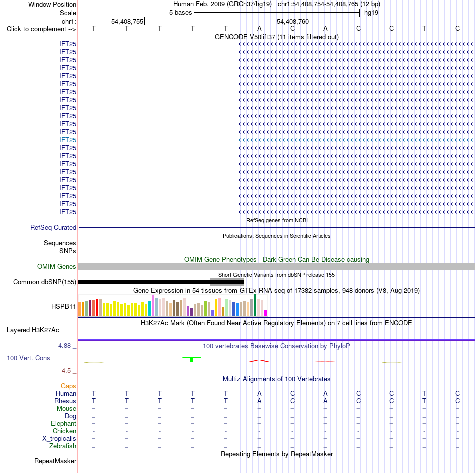Open 'Short Genetic Variants from dbSNP release 155' title
This screenshot has height=473, width=476.
277,275
